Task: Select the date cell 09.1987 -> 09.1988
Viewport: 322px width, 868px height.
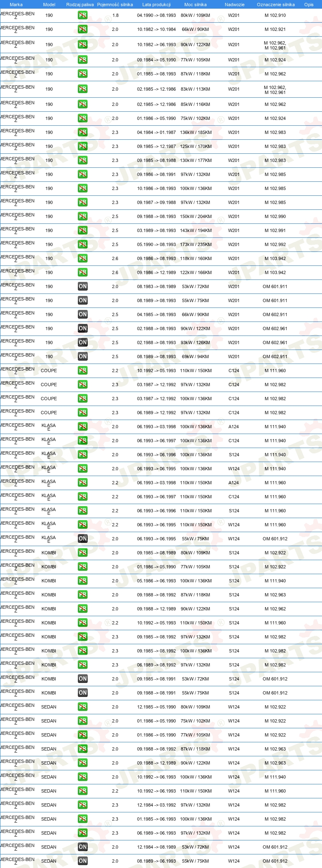Action: [156, 202]
